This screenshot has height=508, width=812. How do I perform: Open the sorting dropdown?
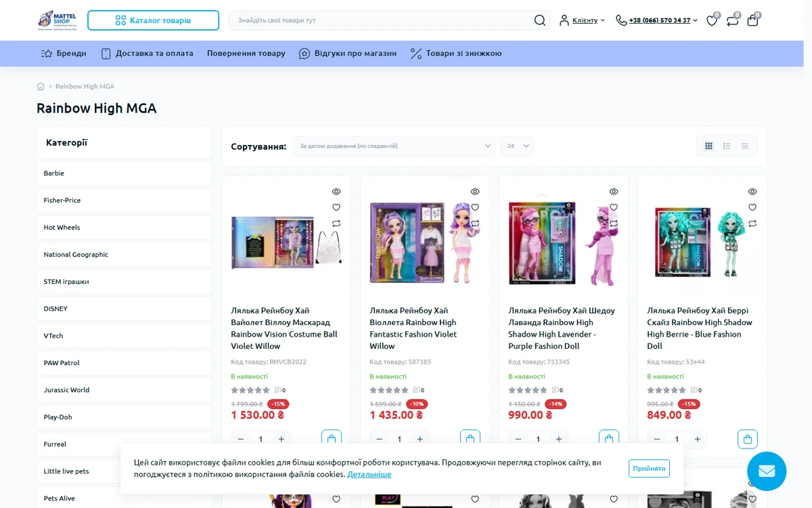(394, 146)
